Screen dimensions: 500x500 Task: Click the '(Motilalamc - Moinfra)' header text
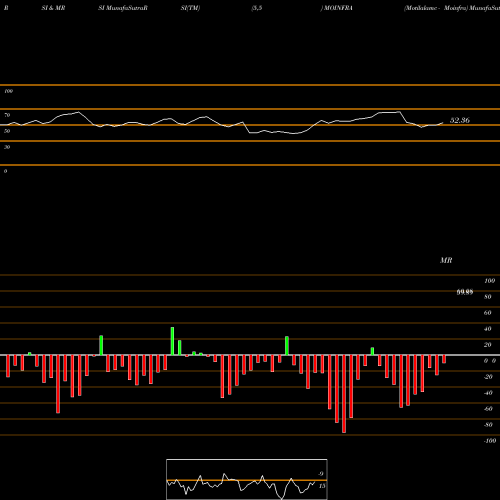click(x=436, y=8)
